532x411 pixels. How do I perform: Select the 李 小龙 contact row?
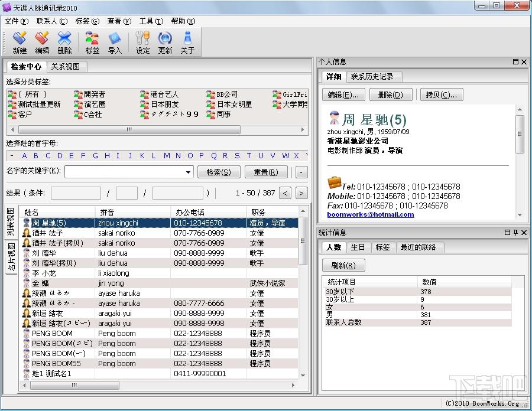(x=158, y=273)
